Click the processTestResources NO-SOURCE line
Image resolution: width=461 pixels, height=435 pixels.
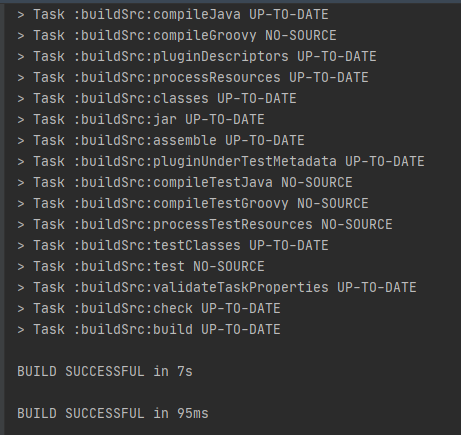tap(205, 225)
